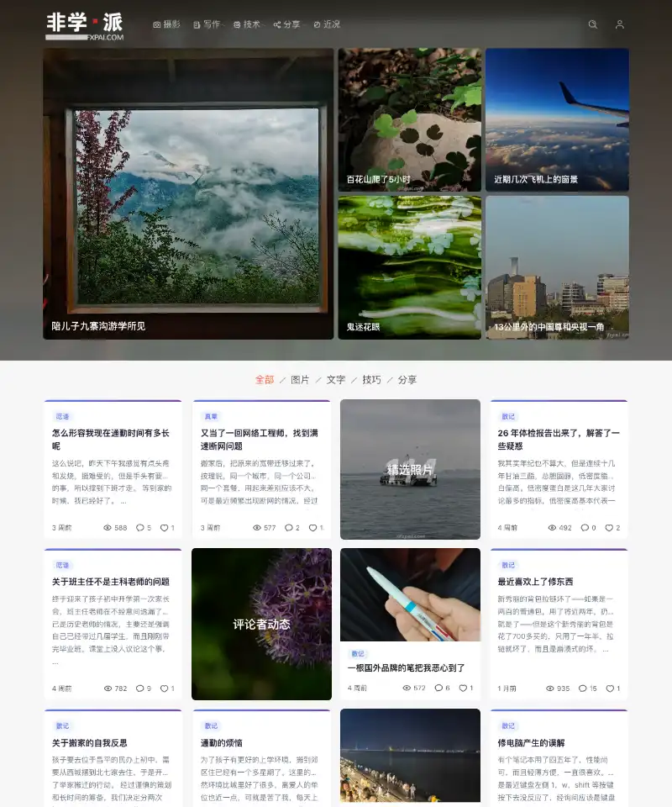The width and height of the screenshot is (672, 807).
Task: Click comment icon on 26 年体检报告 post
Action: coord(585,528)
